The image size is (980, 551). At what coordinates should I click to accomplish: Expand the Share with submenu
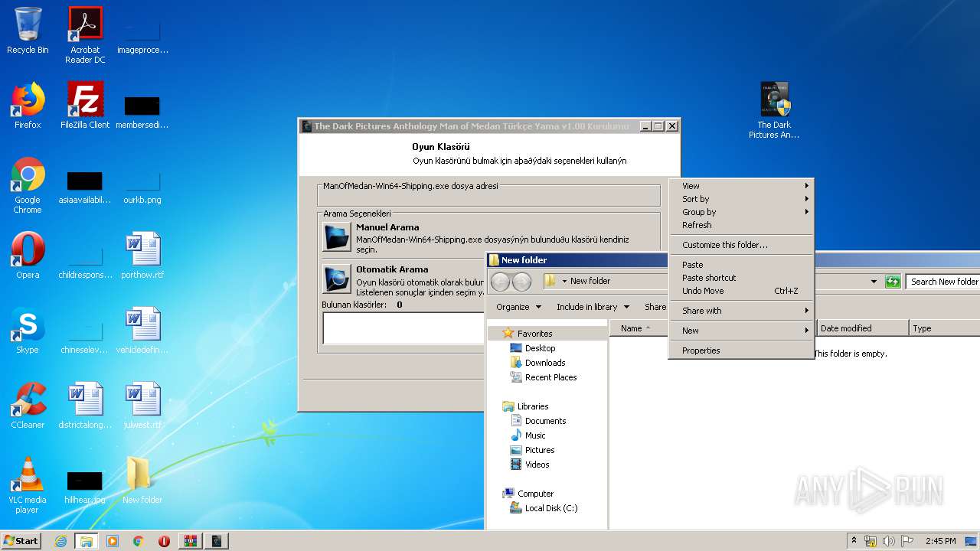[x=741, y=311]
